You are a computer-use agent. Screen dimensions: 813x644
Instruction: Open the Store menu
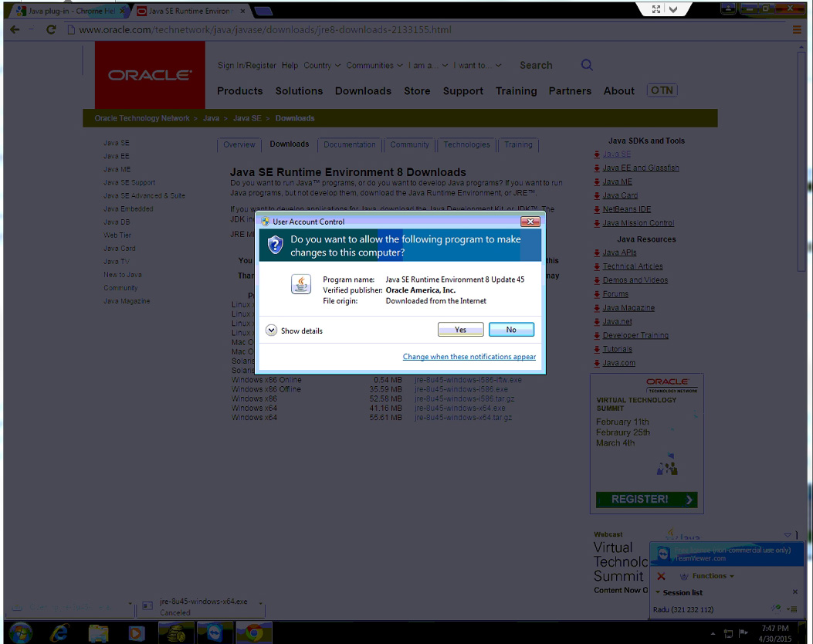click(418, 91)
